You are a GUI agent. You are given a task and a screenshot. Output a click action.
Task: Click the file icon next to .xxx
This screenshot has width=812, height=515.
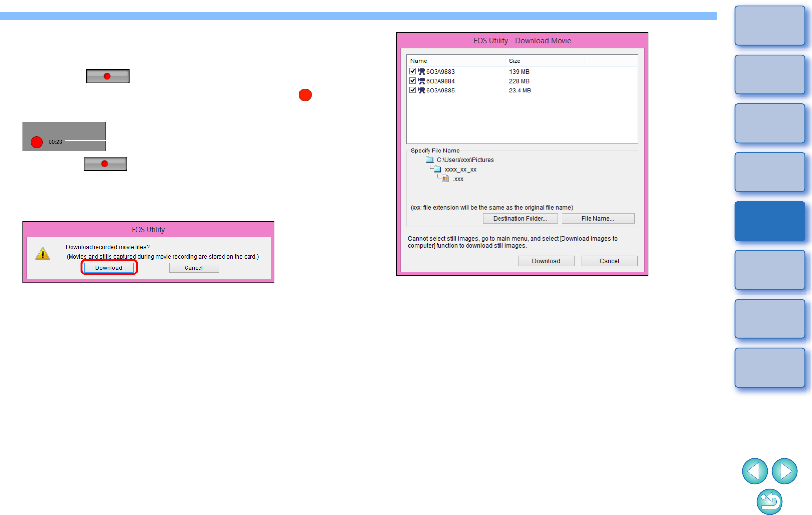[x=445, y=179]
